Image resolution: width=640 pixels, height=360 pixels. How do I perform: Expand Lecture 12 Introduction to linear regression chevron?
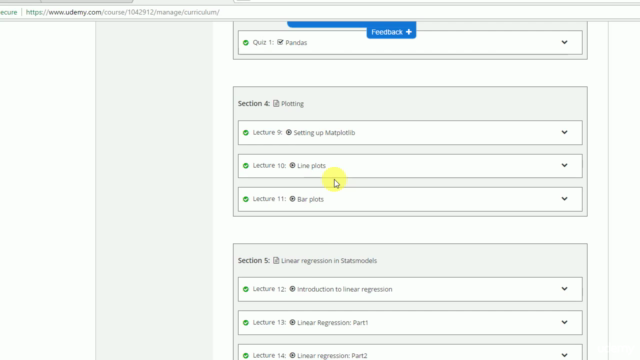click(564, 289)
